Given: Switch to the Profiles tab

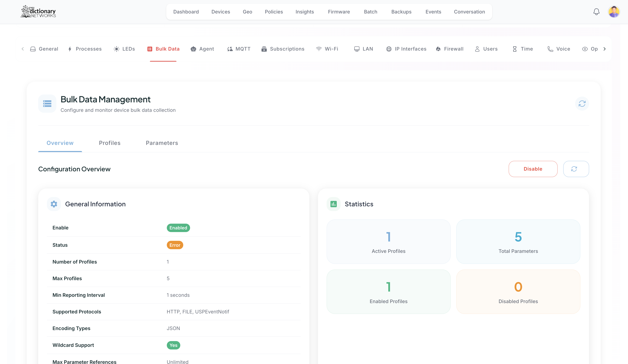Looking at the screenshot, I should [110, 143].
